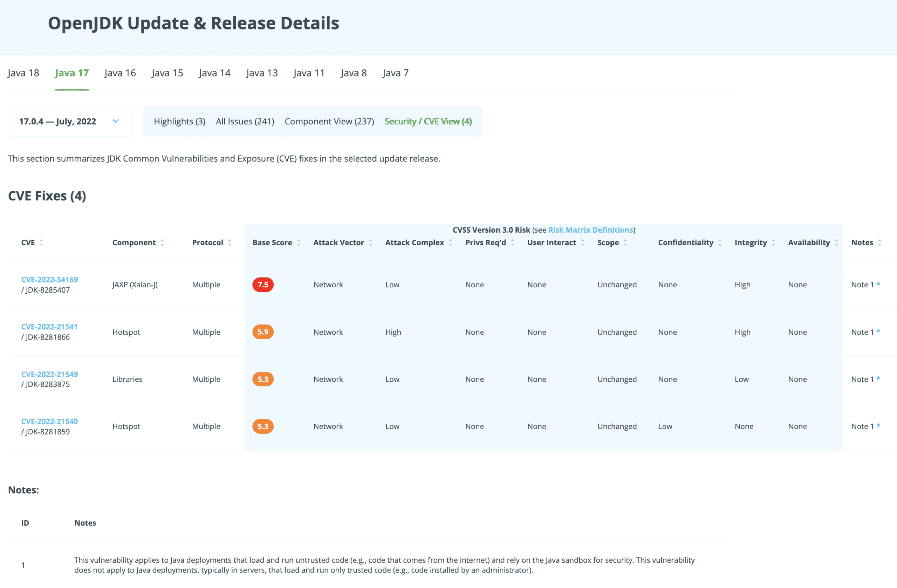Switch to the Java 16 tab
Screen dimensions: 897x588
point(120,73)
